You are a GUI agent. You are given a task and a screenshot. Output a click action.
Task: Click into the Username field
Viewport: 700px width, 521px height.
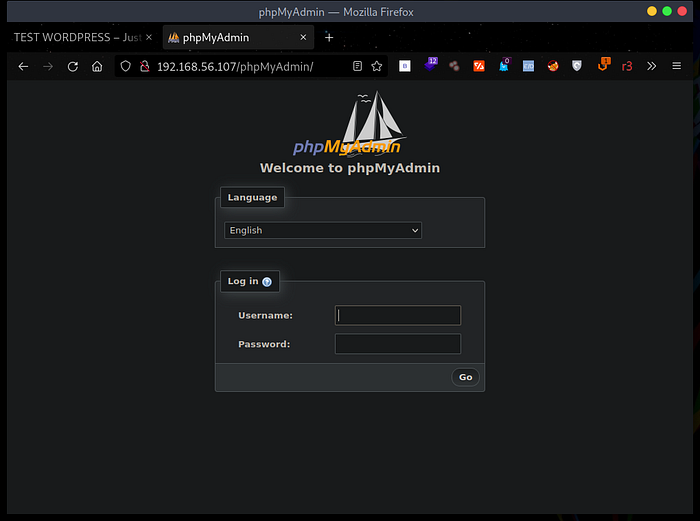(x=398, y=315)
